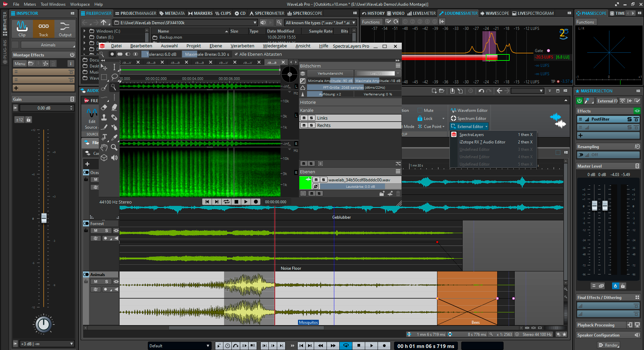This screenshot has height=350, width=644.
Task: Open the Bearbeiten menu in SpectraLayers
Action: pos(141,46)
